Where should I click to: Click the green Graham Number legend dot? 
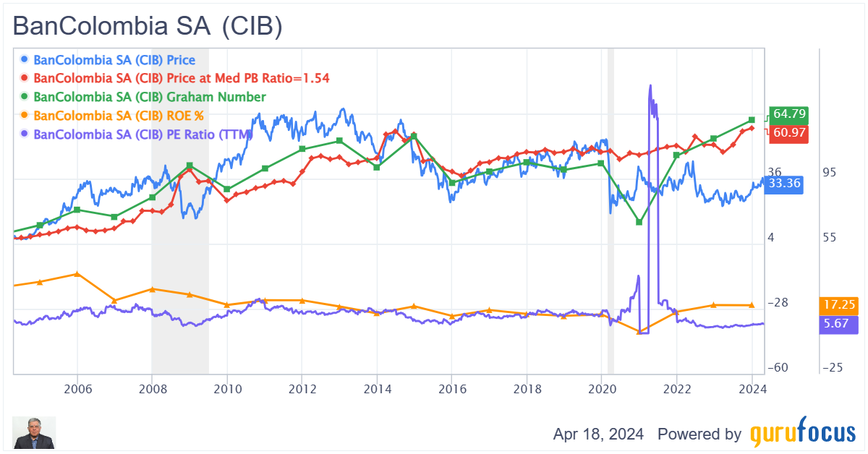pyautogui.click(x=25, y=97)
